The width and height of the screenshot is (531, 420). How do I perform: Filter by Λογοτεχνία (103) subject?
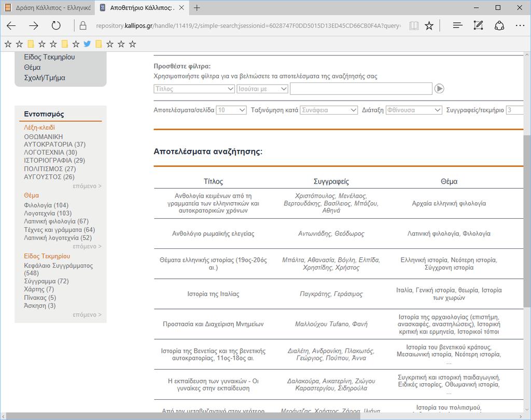[x=48, y=214]
